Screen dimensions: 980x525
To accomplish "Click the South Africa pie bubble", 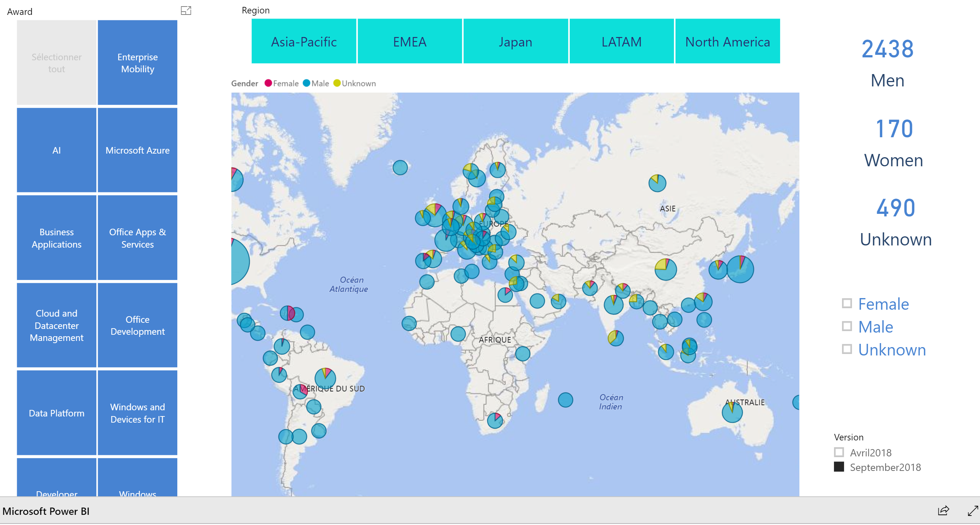I will click(x=495, y=420).
